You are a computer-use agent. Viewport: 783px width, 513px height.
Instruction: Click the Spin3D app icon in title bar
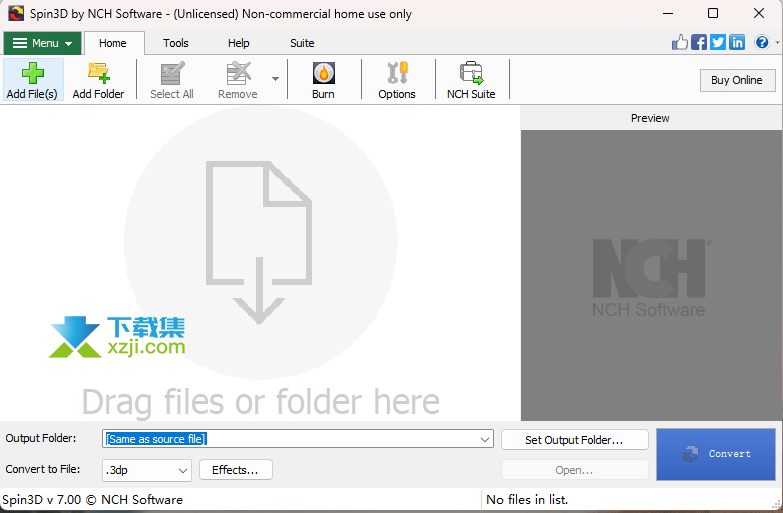pyautogui.click(x=16, y=13)
